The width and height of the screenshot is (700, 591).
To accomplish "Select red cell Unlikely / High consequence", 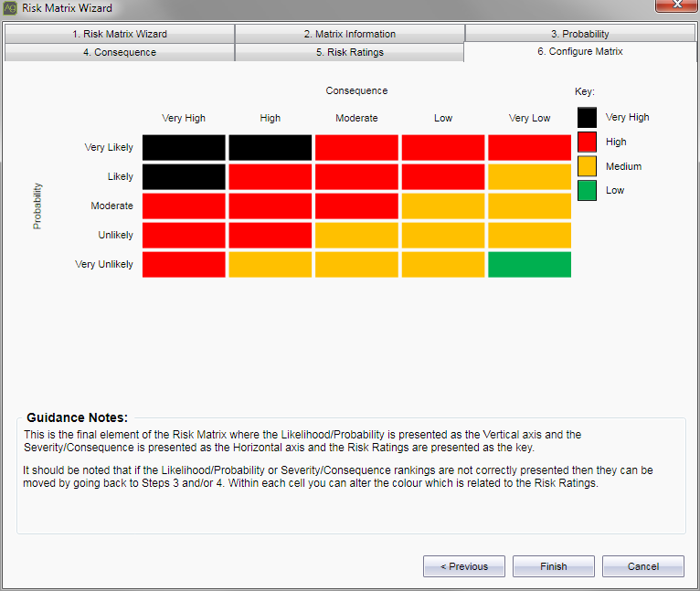I will coord(270,236).
